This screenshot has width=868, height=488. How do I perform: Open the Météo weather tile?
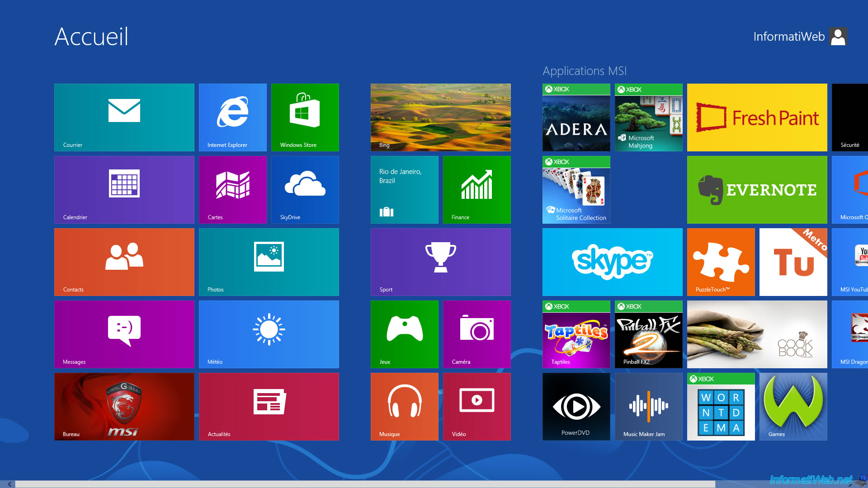click(x=269, y=334)
